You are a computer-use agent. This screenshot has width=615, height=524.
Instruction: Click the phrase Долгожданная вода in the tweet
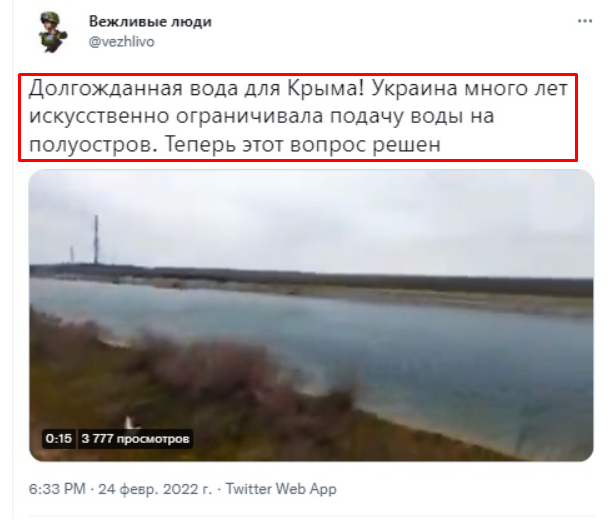pyautogui.click(x=134, y=88)
